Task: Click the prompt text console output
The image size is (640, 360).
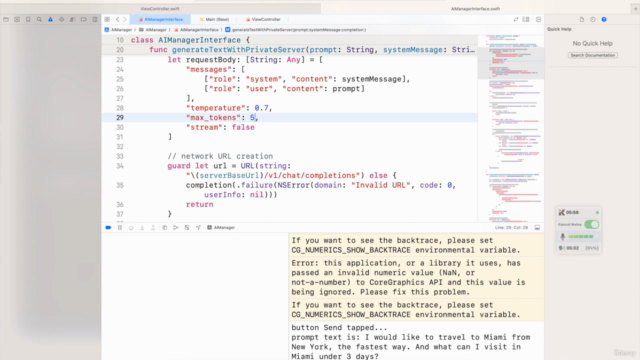Action: (411, 347)
